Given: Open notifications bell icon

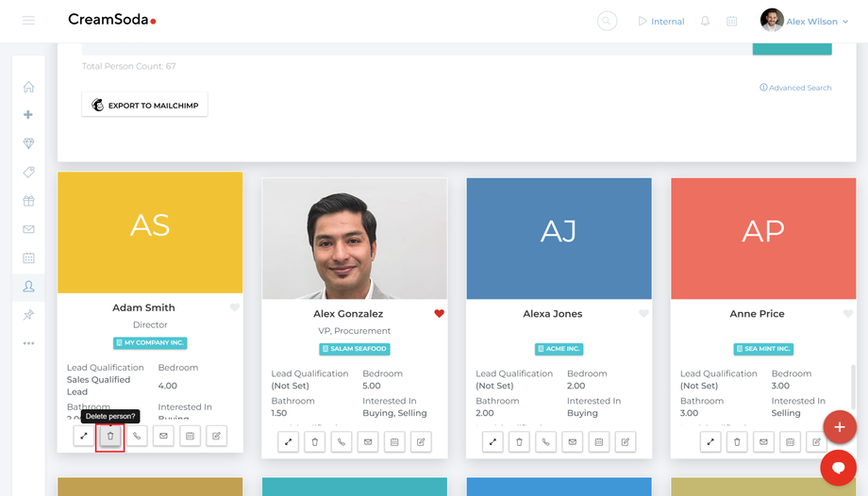Looking at the screenshot, I should 705,21.
